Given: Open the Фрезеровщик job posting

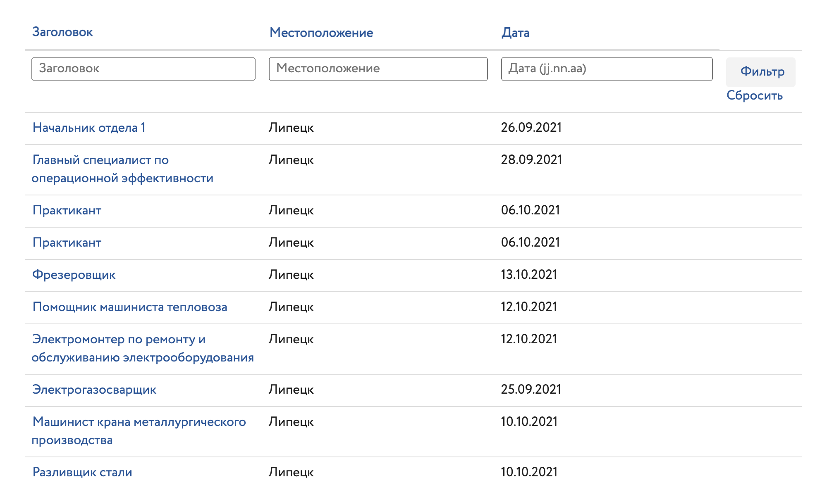Looking at the screenshot, I should tap(74, 275).
